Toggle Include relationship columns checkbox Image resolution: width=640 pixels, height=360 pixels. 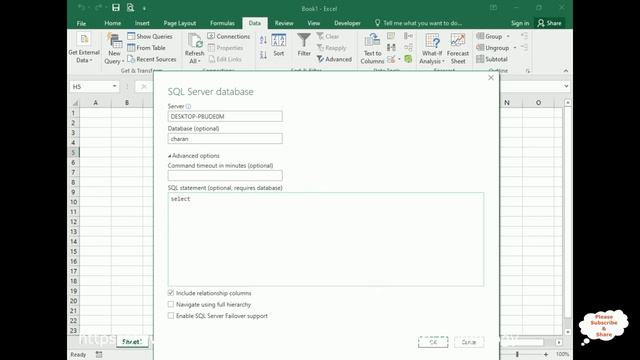pos(171,293)
